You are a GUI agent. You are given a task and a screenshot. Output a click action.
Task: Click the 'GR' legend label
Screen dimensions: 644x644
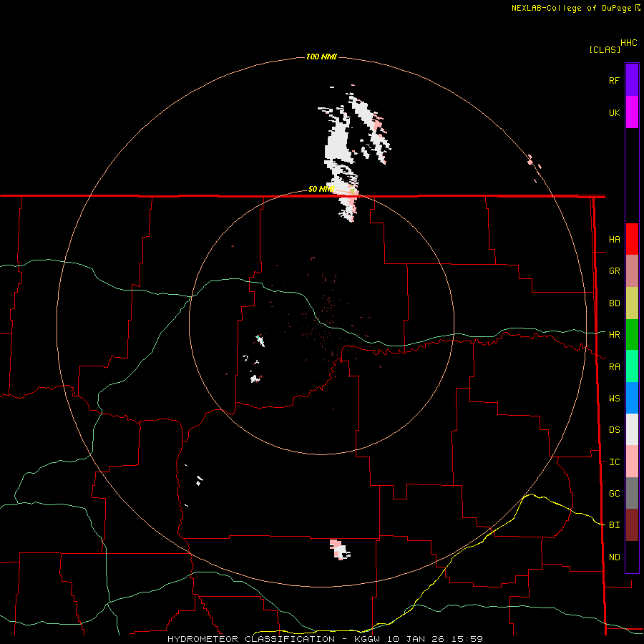(x=614, y=271)
